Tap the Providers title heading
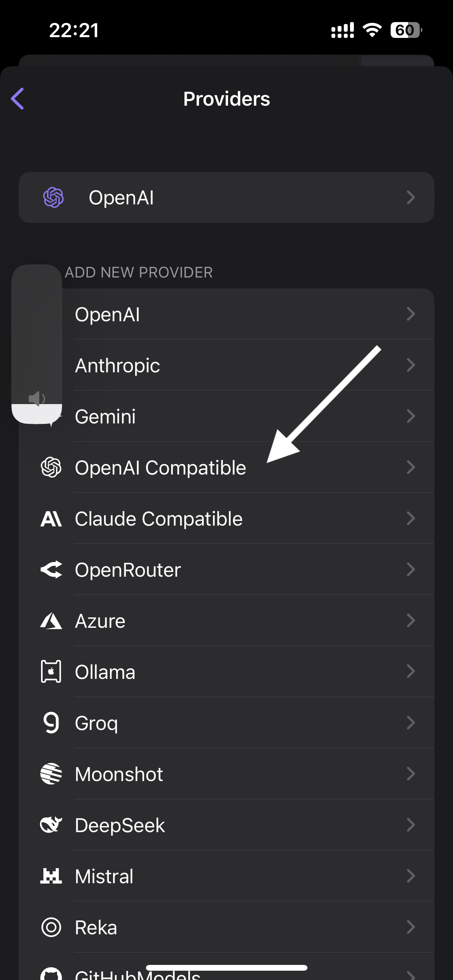 coord(226,98)
